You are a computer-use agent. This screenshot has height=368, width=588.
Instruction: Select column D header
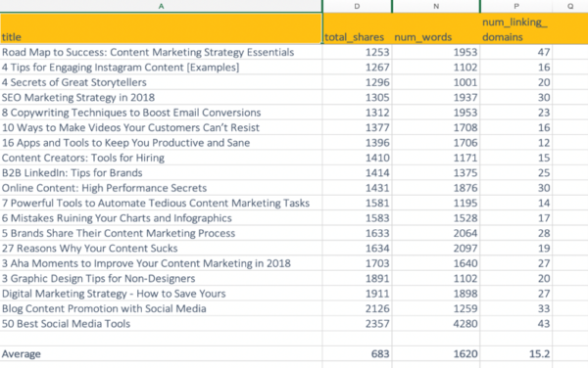tap(357, 6)
